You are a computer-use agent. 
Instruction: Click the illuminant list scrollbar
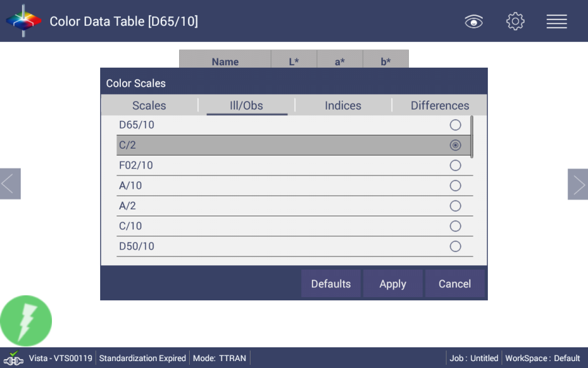(x=472, y=136)
